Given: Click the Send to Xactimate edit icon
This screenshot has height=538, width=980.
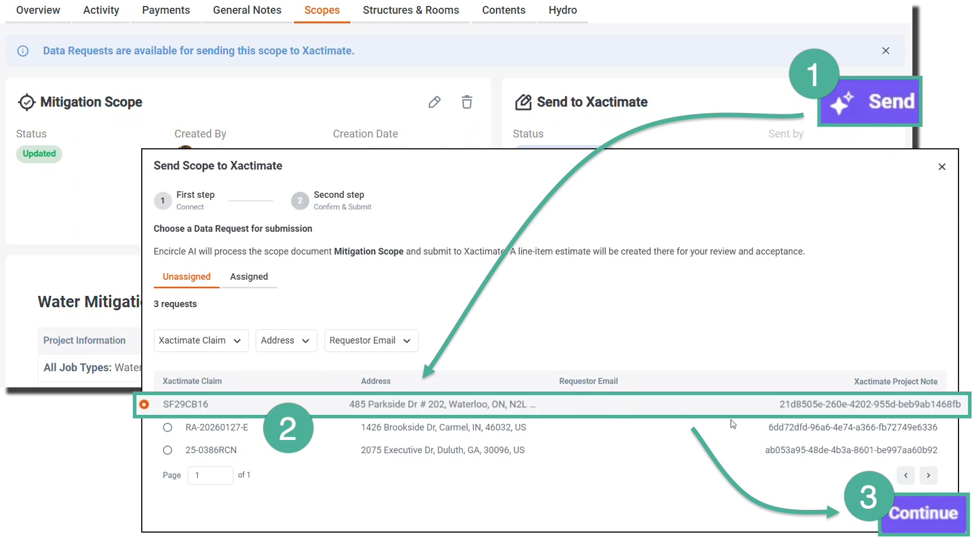Looking at the screenshot, I should tap(523, 102).
